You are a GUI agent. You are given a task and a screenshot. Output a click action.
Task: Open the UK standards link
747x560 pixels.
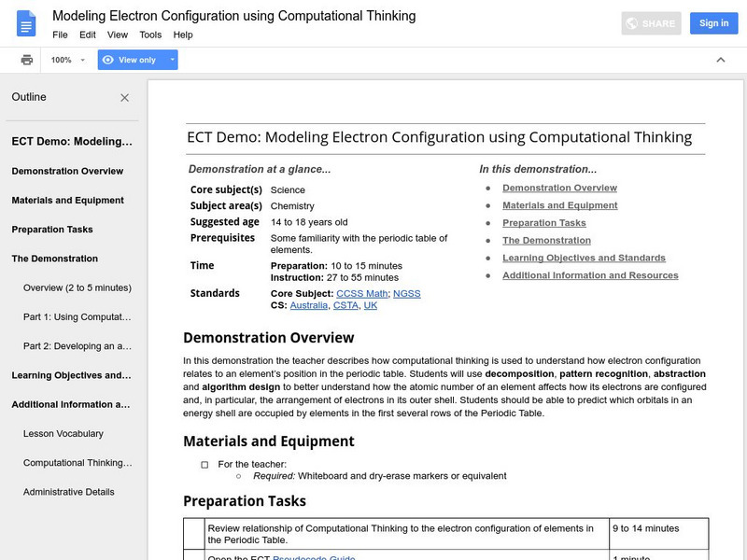[370, 305]
